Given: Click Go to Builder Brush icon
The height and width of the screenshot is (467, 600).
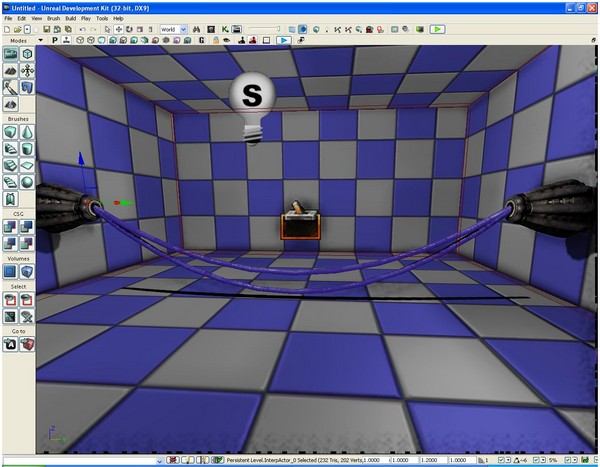Looking at the screenshot, I should (27, 345).
